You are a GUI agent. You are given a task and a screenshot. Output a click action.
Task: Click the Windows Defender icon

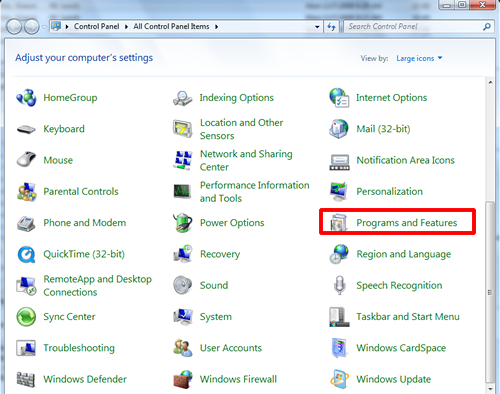tap(26, 379)
